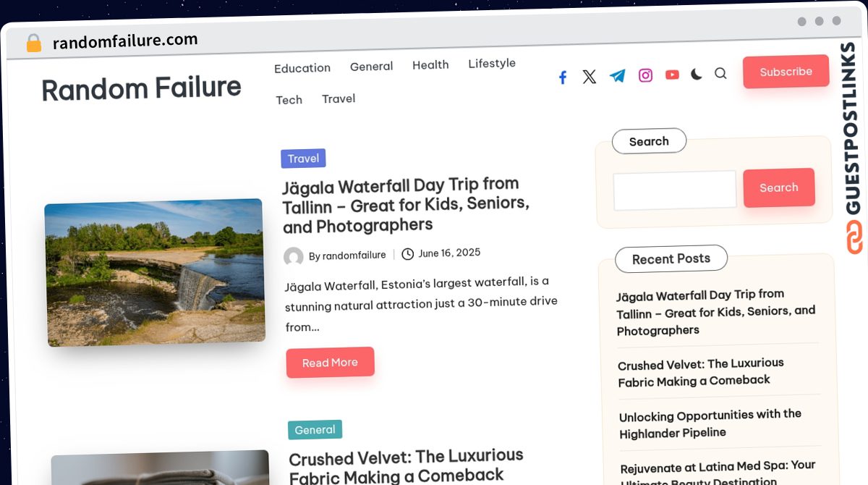Open the Jägala Waterfall thumbnail image

(x=155, y=272)
